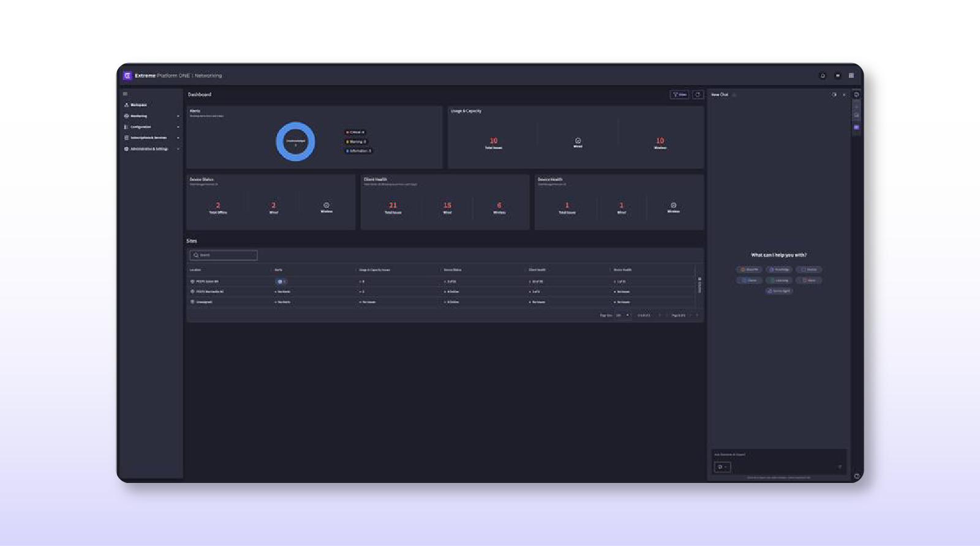Click the alerts badge in first site row
Viewport: 980px width, 546px height.
click(281, 282)
